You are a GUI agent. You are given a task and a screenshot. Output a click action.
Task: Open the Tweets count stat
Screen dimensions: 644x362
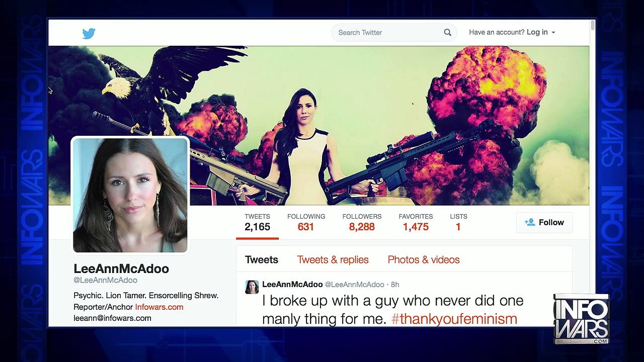[x=257, y=222]
